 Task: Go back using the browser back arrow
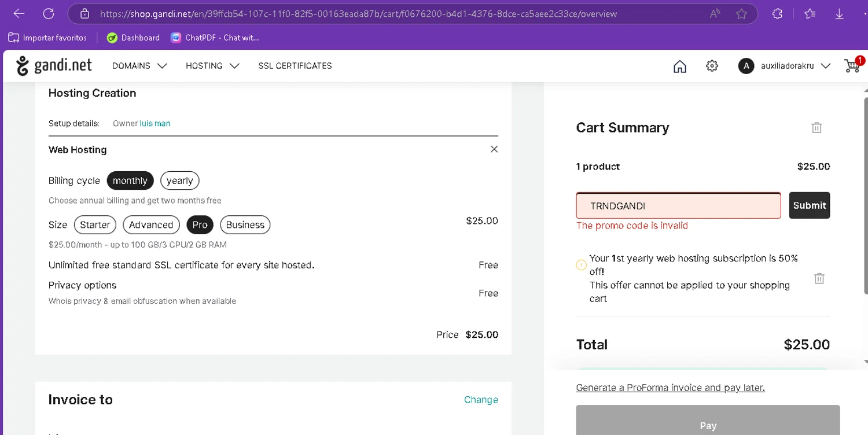(19, 13)
